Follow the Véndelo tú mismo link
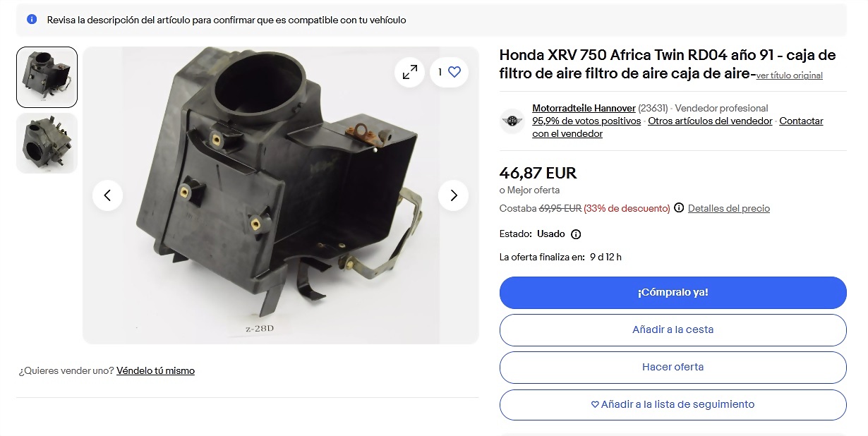868x436 pixels. 155,371
